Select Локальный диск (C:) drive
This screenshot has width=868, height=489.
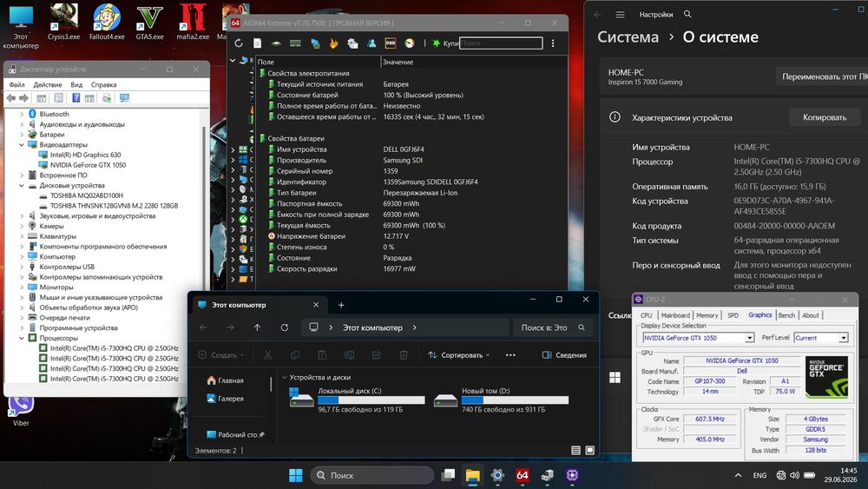(357, 400)
